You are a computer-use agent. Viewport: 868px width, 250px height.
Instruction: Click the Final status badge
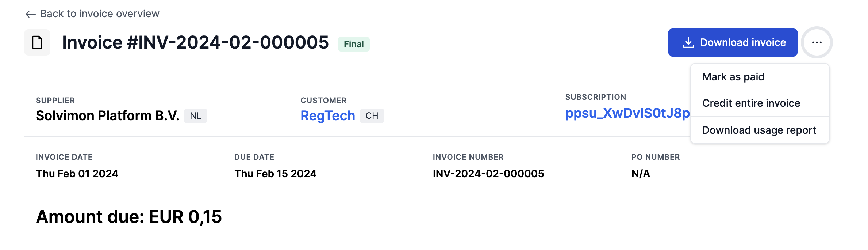pyautogui.click(x=353, y=44)
